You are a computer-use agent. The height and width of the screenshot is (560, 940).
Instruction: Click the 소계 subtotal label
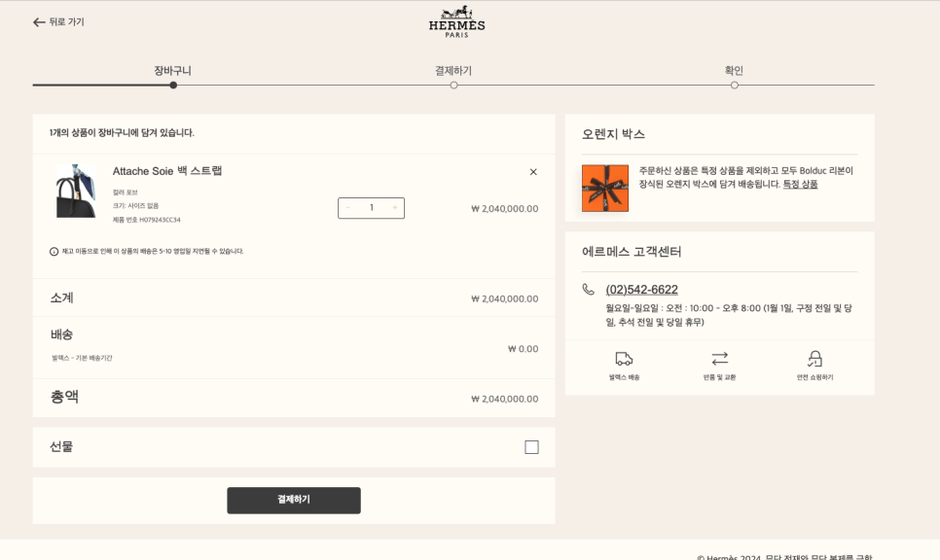tap(61, 297)
